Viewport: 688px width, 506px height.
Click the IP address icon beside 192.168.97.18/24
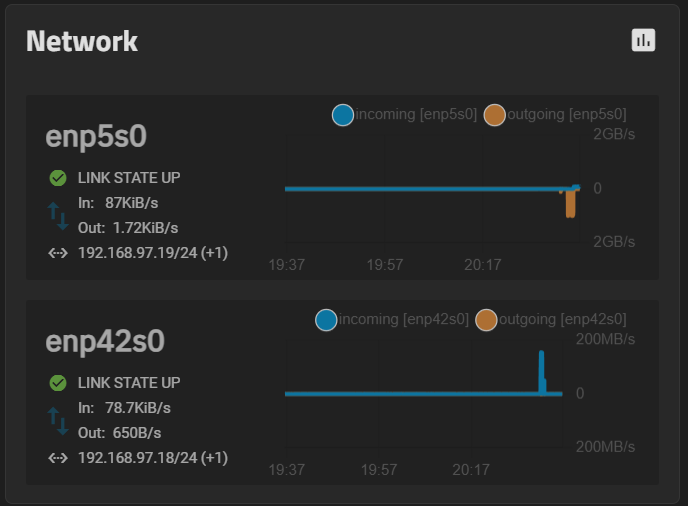pos(58,458)
